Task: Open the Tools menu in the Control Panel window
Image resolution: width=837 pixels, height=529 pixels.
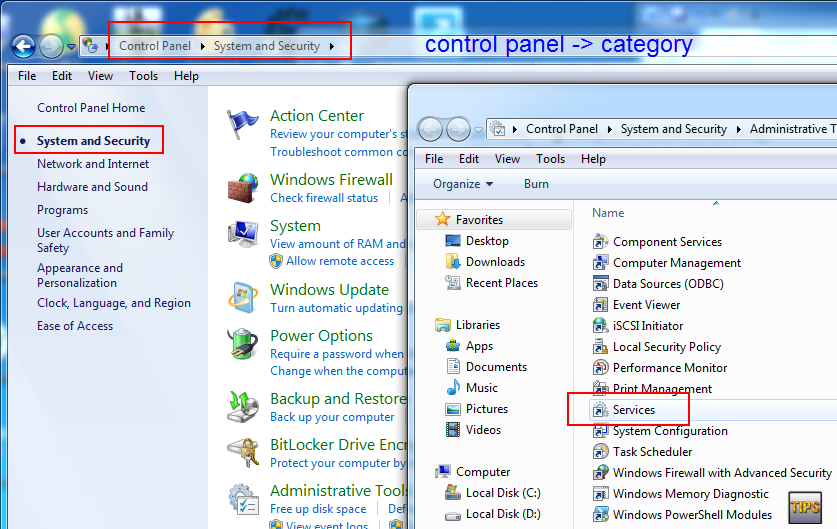Action: 144,76
